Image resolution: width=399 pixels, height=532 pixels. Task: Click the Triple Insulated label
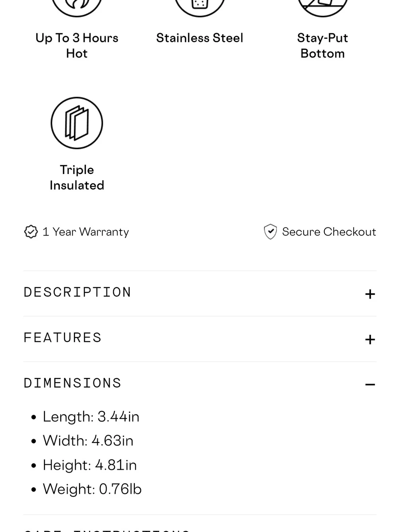coord(77,178)
